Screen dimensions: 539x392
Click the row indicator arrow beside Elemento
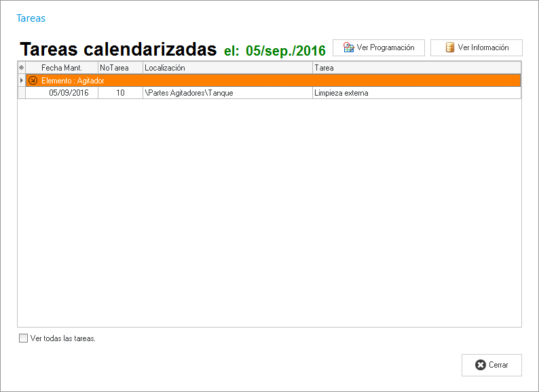(x=21, y=80)
